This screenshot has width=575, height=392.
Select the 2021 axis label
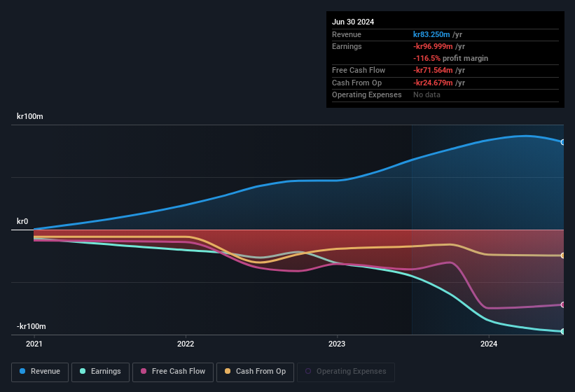click(x=34, y=344)
